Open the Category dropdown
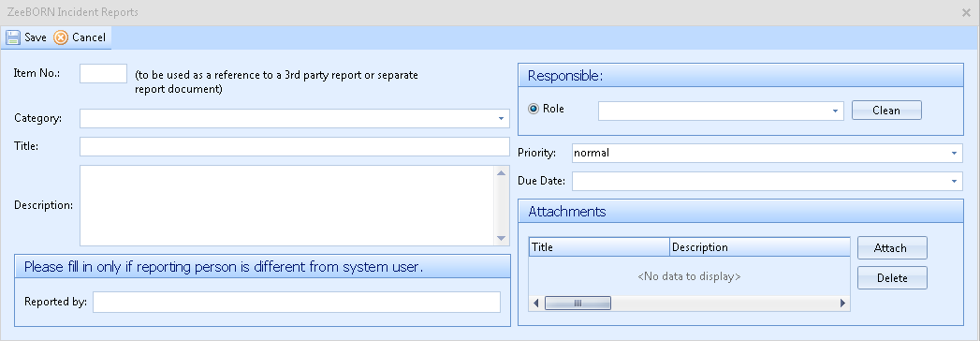980x341 pixels. 502,118
